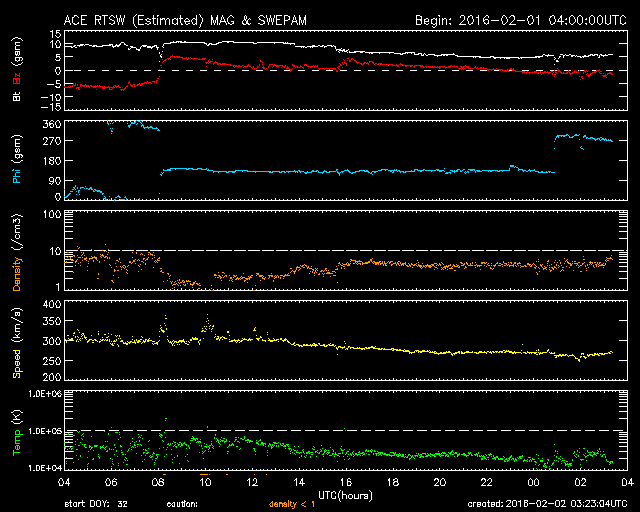Select the "270" tick on Phi axis
This screenshot has height=512, width=640.
point(52,141)
